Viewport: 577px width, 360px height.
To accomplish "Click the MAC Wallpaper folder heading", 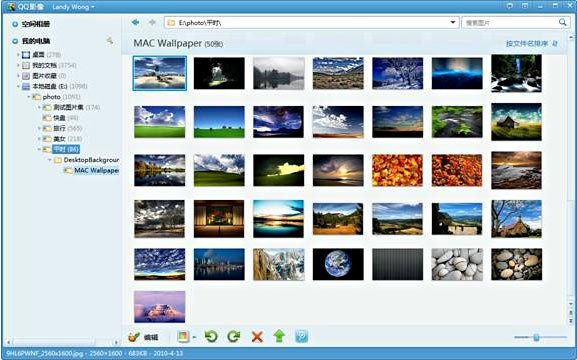I will pyautogui.click(x=178, y=43).
